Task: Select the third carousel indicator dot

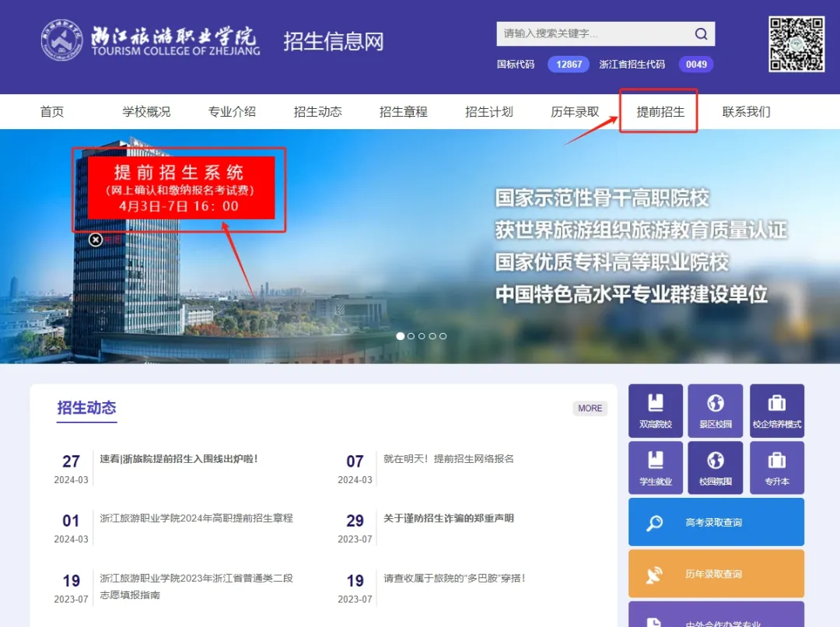Action: (x=422, y=336)
